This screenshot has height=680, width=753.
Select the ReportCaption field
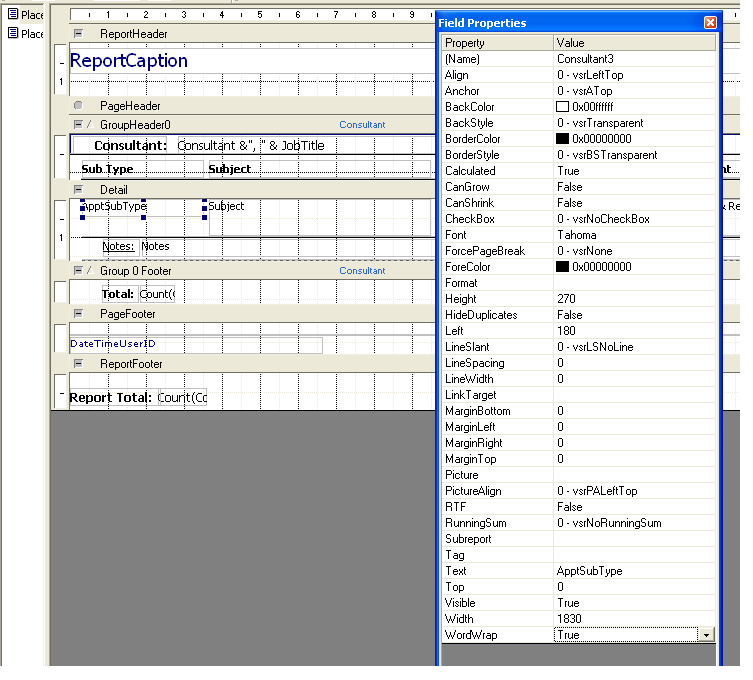pos(129,61)
